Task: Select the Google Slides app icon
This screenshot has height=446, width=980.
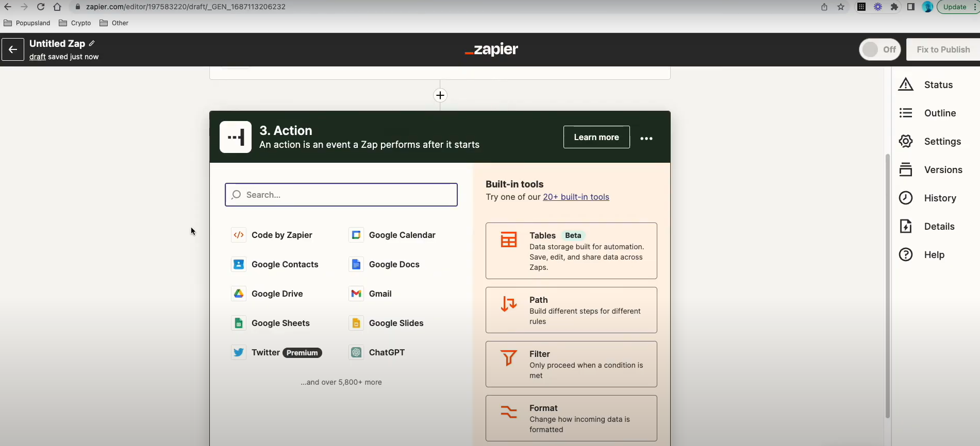Action: pos(356,323)
